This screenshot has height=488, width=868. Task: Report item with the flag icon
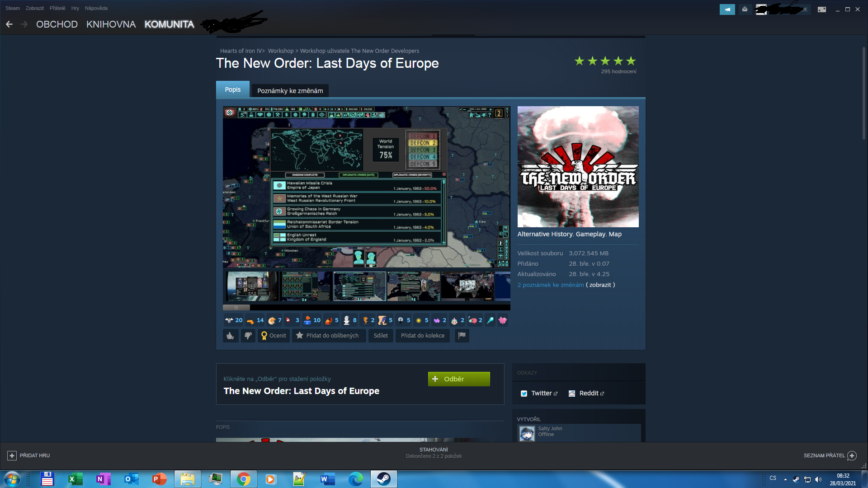(462, 336)
